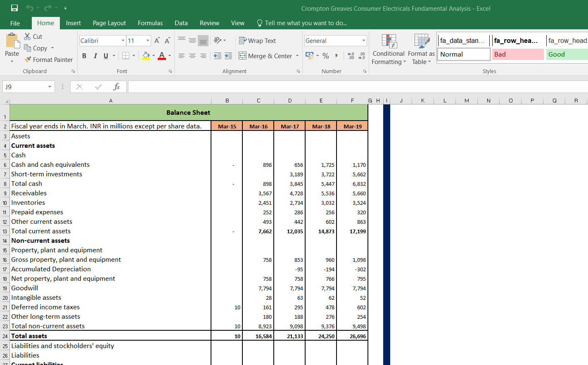Increase font size with the large A icon

[157, 40]
